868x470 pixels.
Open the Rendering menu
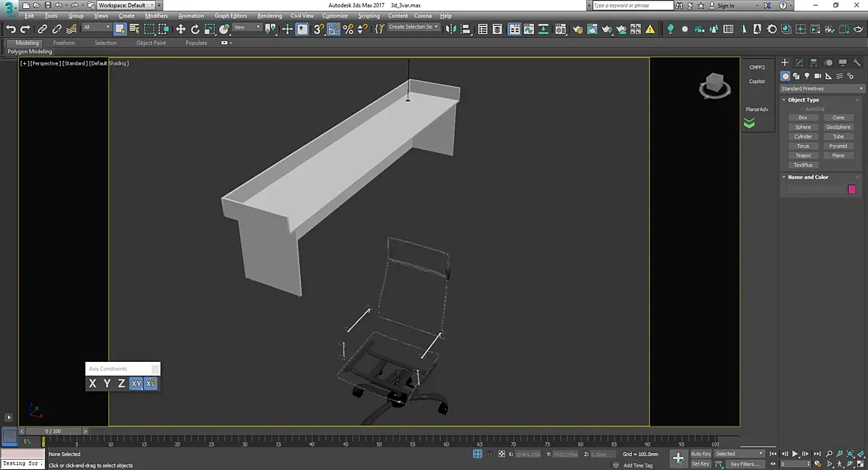tap(269, 15)
